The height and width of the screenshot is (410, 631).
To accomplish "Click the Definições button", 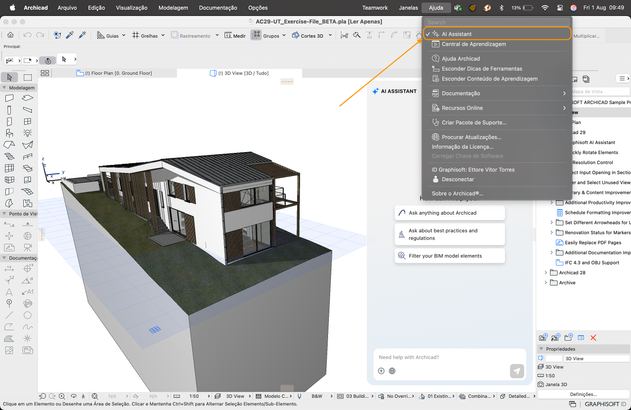I will 583,394.
